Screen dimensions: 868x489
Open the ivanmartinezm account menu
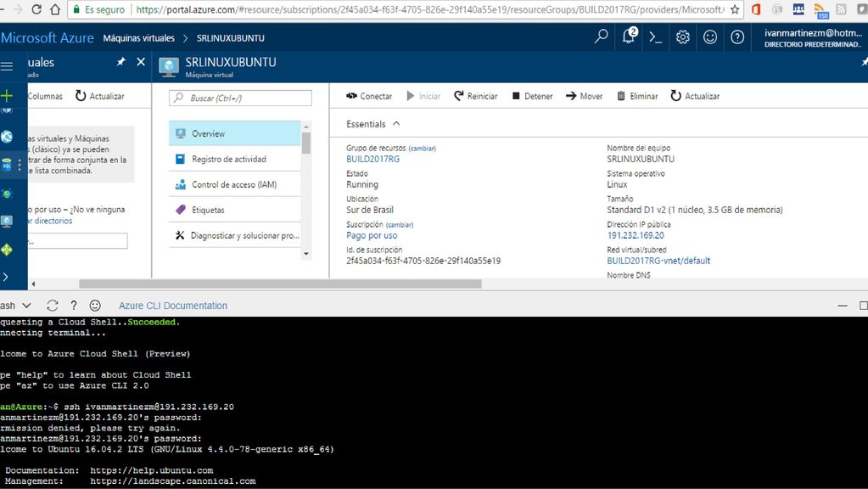(812, 37)
